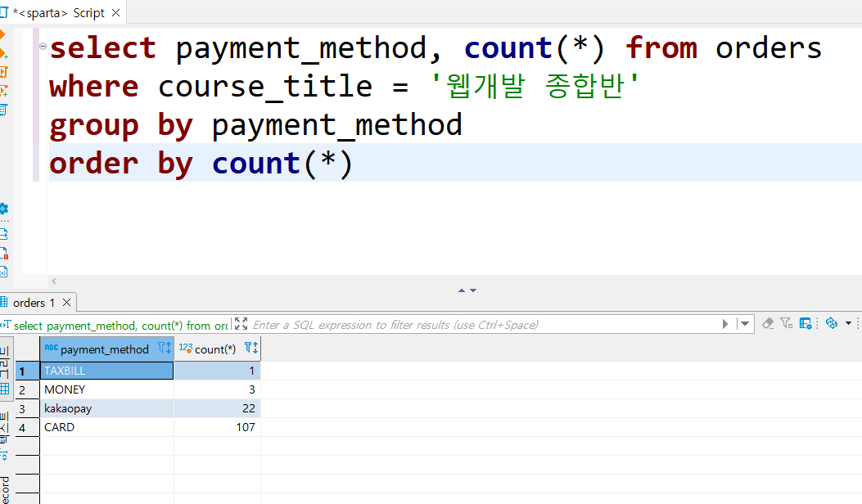Remove all filters eraser icon

[768, 324]
